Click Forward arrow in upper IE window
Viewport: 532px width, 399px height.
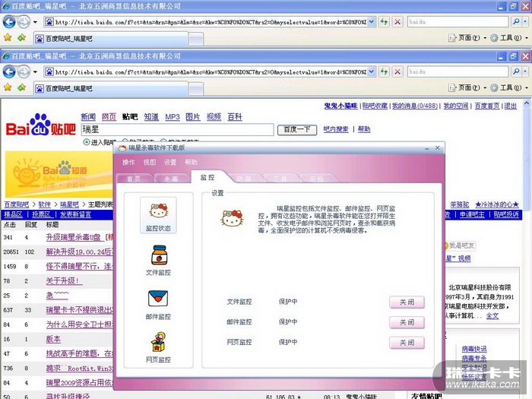[24, 22]
